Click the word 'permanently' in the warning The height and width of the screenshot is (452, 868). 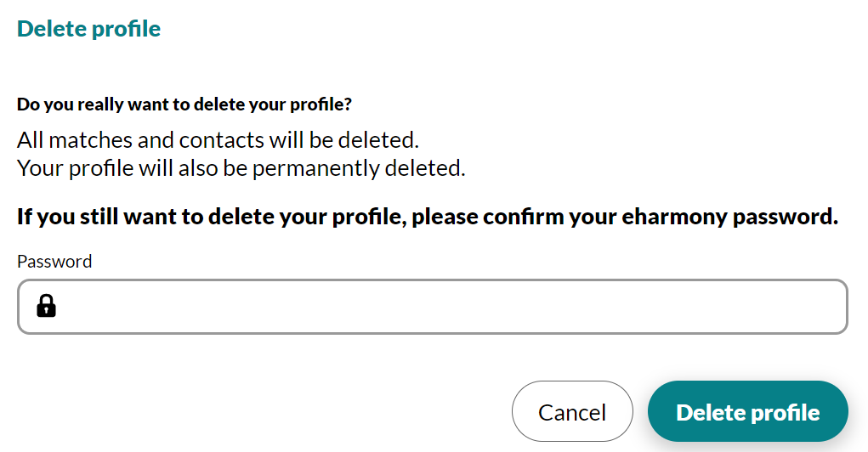coord(315,168)
